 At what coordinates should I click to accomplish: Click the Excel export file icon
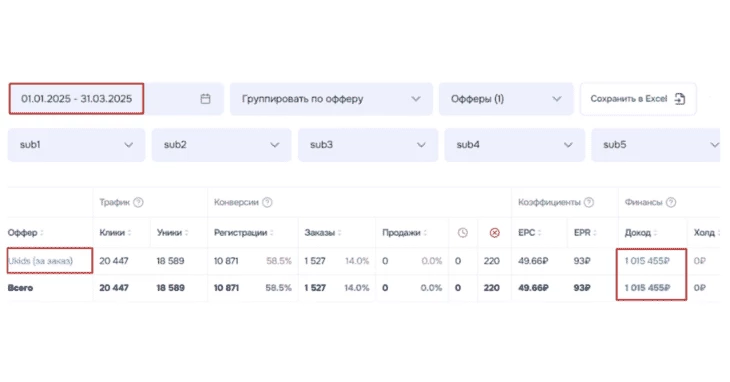[680, 99]
